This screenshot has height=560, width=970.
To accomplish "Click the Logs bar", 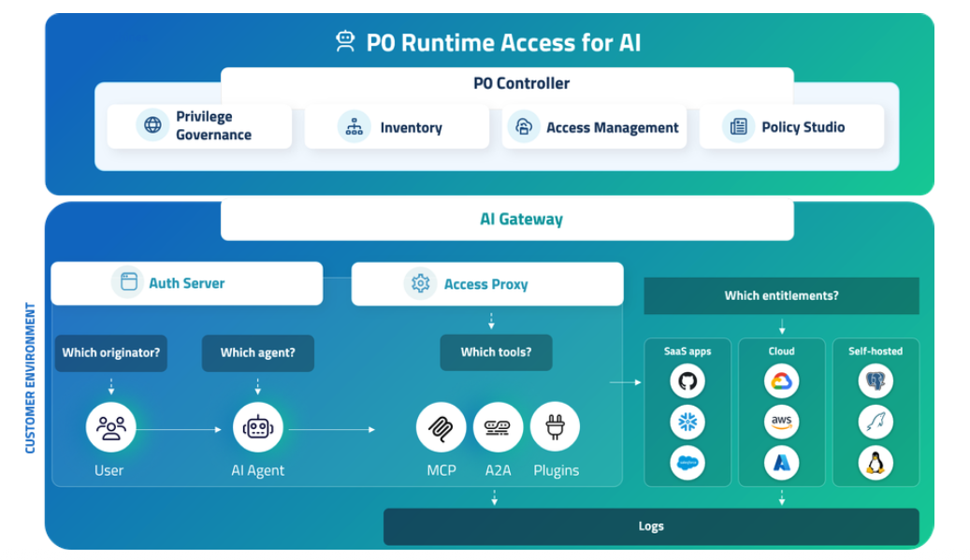I will 651,526.
